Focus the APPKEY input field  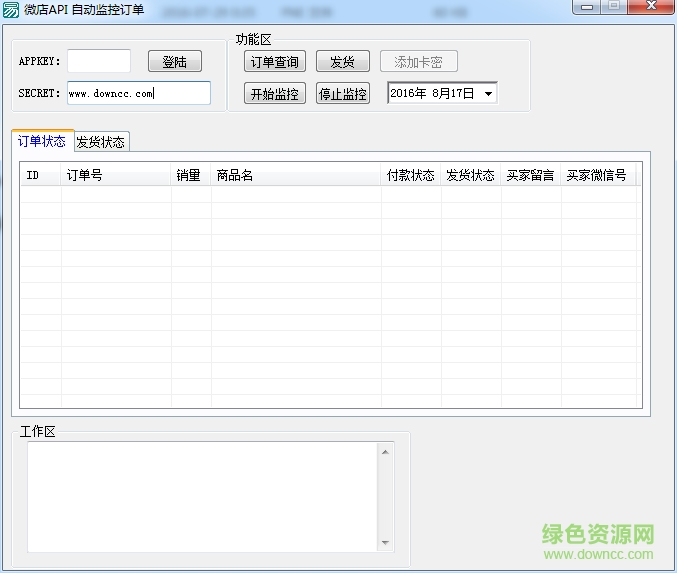(99, 61)
